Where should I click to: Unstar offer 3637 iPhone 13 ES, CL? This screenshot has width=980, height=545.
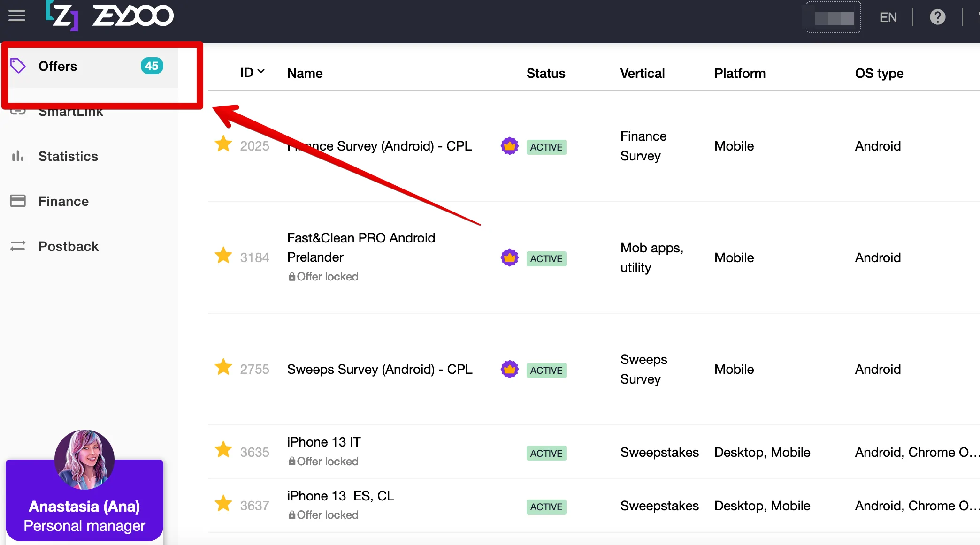tap(223, 504)
